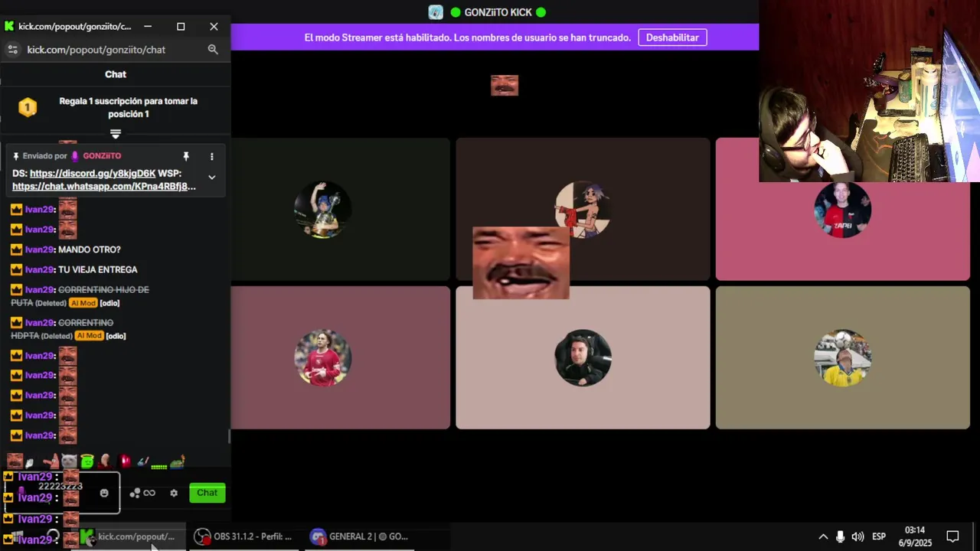This screenshot has width=980, height=551.
Task: Click the 'MANDO OTRO?' chat message
Action: point(90,249)
